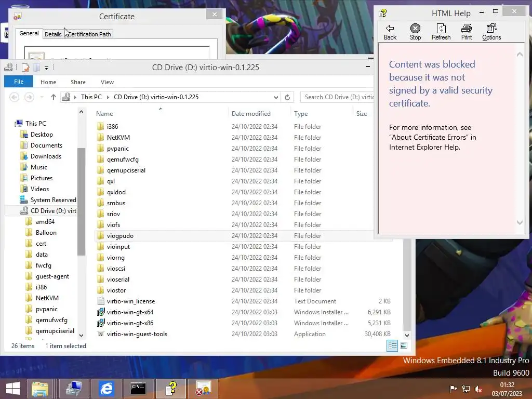Open Internet Explorer from taskbar
Viewport: 532px width, 399px height.
[x=106, y=389]
